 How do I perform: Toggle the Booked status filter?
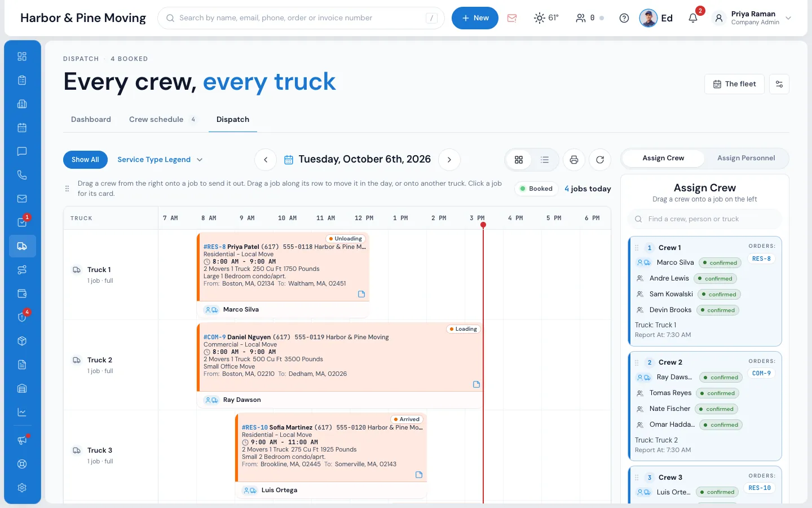(536, 189)
